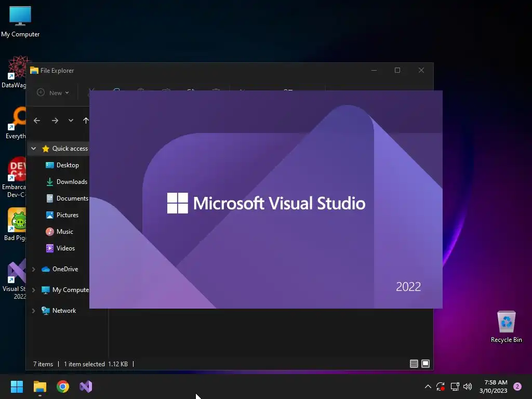The height and width of the screenshot is (399, 532).
Task: Expand the My Computer tree node
Action: (x=34, y=290)
